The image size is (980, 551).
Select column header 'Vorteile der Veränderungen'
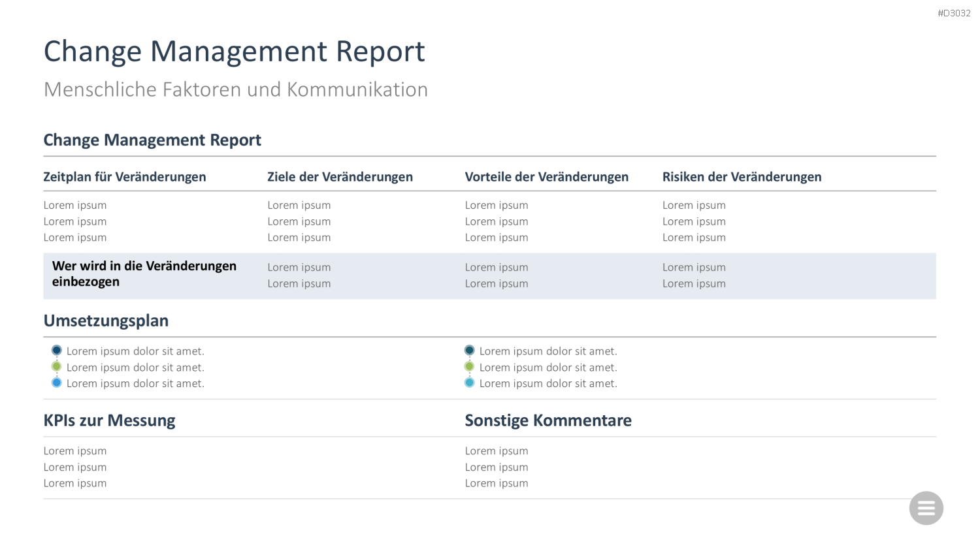[547, 177]
